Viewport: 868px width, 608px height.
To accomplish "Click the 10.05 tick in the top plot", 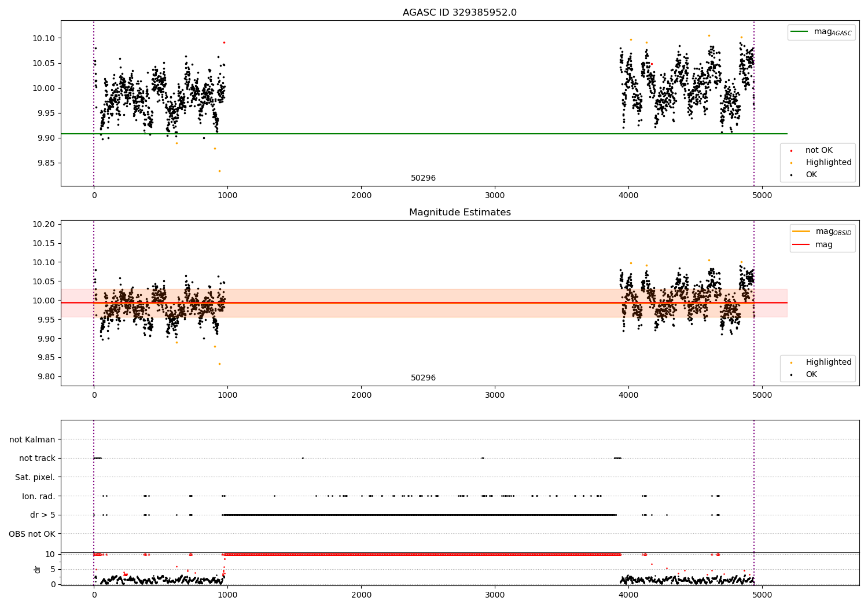I will point(44,64).
